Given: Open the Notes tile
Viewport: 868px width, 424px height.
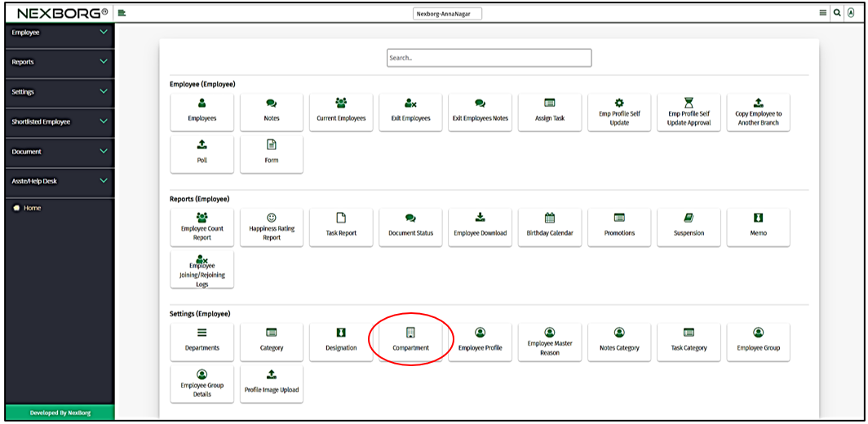Looking at the screenshot, I should [272, 112].
